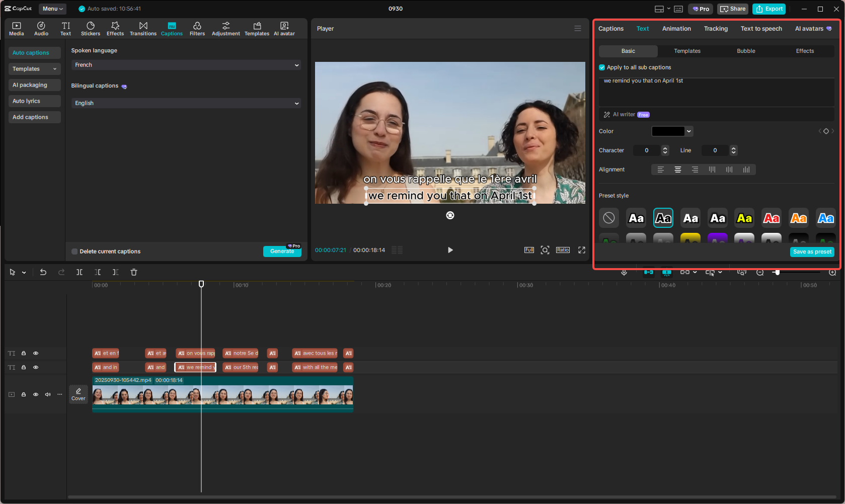845x504 pixels.
Task: Select the Filters tool
Action: coord(197,29)
